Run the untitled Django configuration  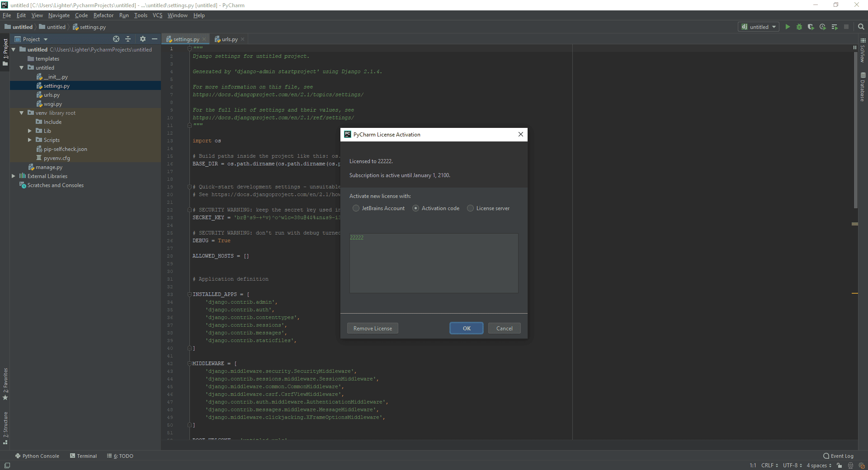(x=788, y=27)
